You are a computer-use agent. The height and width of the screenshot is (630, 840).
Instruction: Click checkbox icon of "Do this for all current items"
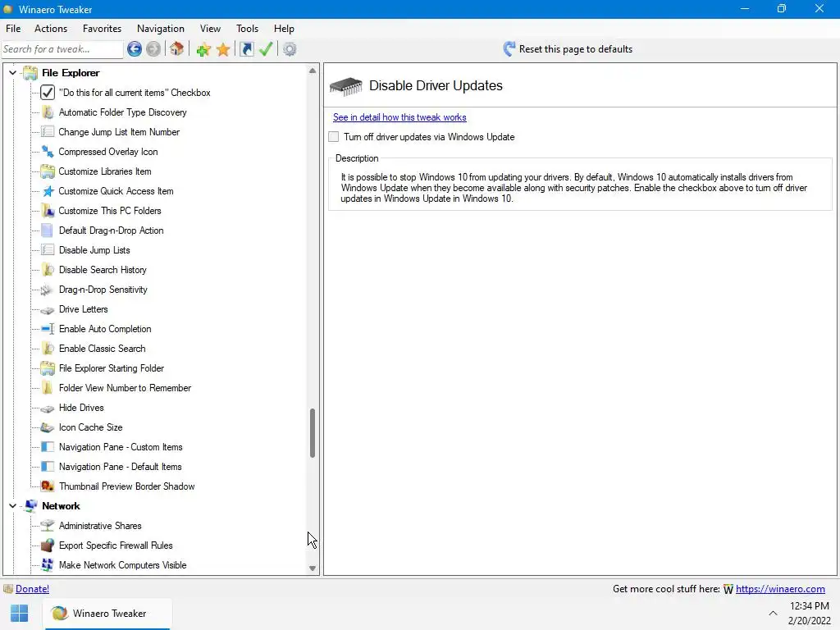coord(48,93)
